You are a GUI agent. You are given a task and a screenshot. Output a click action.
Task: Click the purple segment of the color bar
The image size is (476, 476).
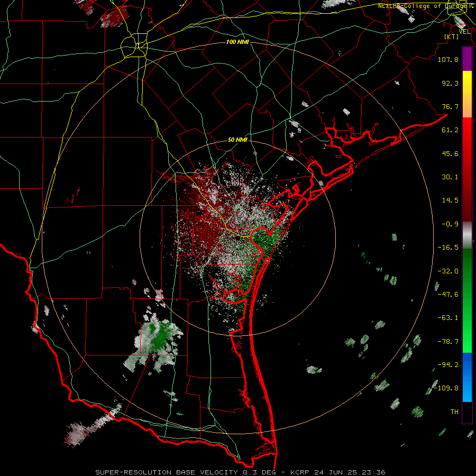click(467, 59)
